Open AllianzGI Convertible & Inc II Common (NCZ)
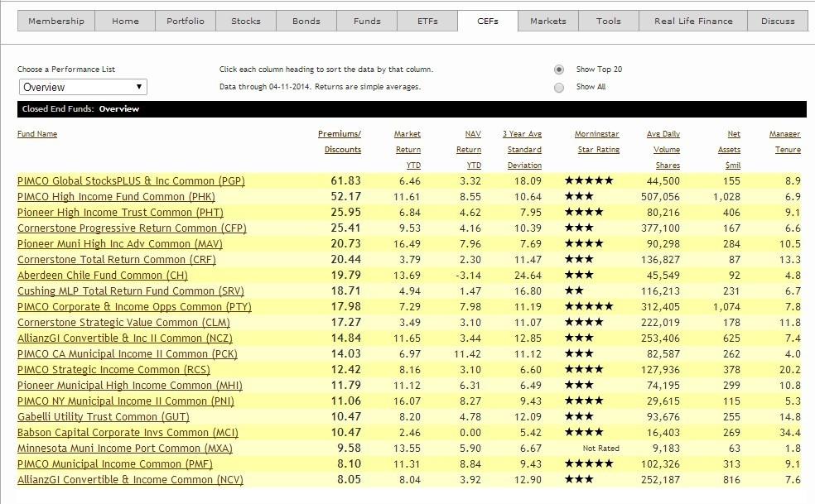Image resolution: width=815 pixels, height=504 pixels. (x=125, y=338)
